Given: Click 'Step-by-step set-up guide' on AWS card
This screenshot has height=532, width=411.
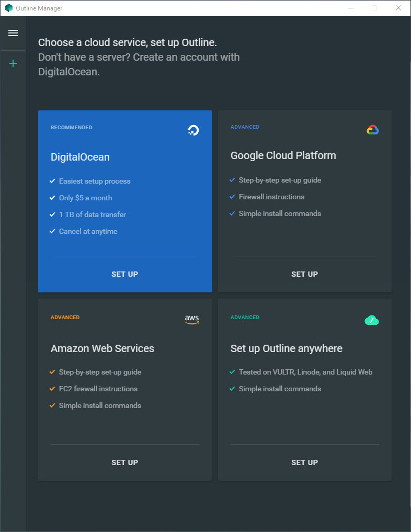Looking at the screenshot, I should point(100,372).
